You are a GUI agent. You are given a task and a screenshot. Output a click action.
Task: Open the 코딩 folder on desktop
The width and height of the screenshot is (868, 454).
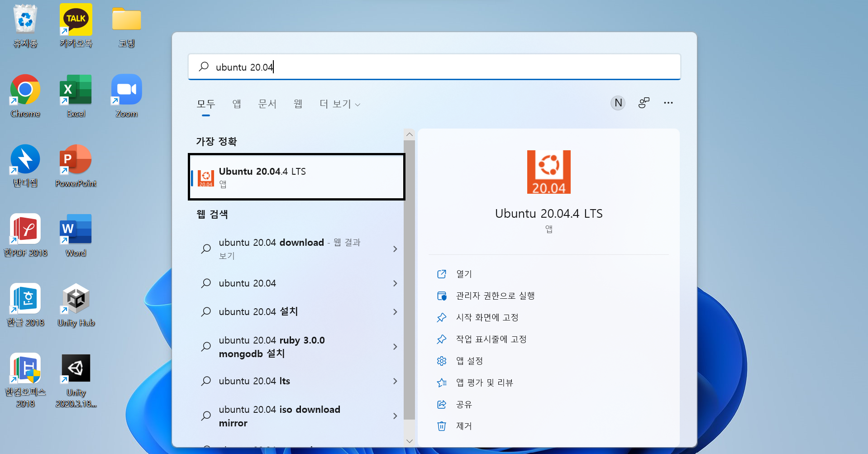tap(127, 26)
